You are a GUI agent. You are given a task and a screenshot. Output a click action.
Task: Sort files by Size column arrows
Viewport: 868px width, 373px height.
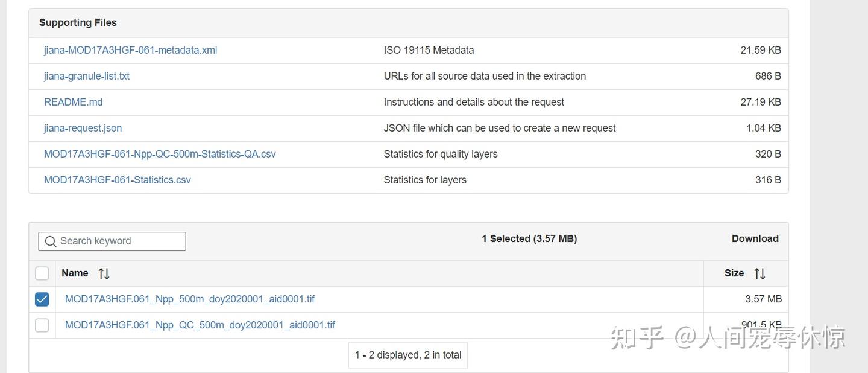[x=759, y=273]
